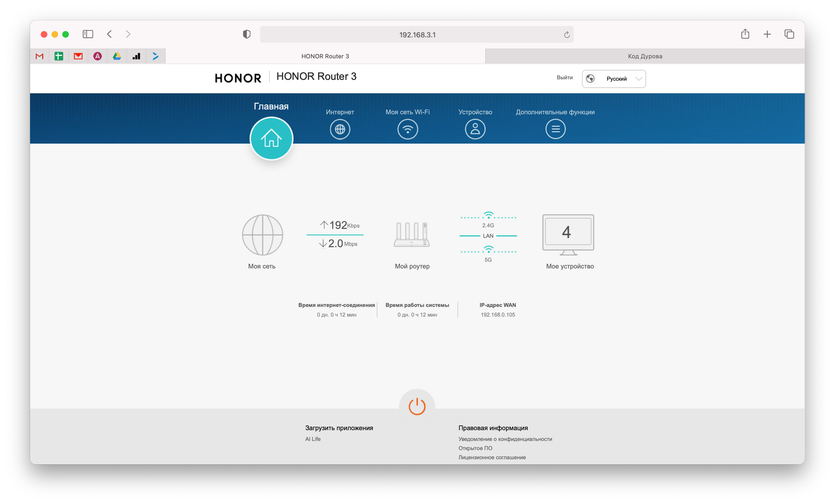Switch to the Код Дурова tab
The width and height of the screenshot is (835, 504).
tap(645, 56)
